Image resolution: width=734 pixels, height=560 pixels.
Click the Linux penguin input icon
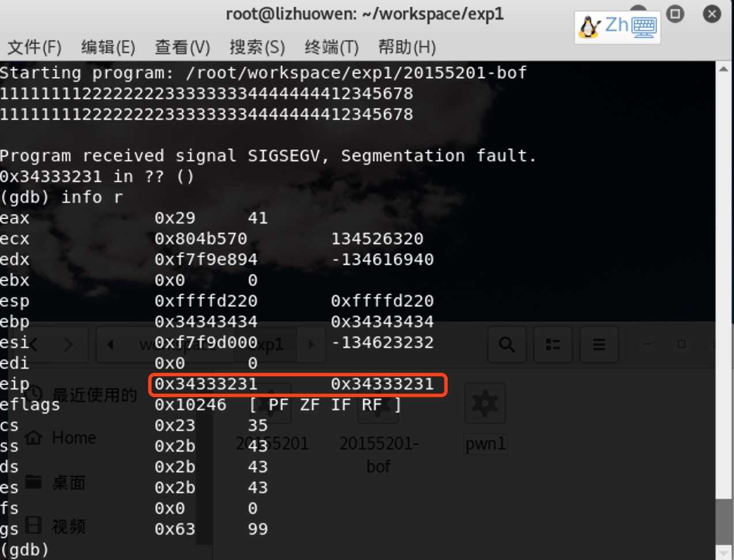(x=589, y=27)
